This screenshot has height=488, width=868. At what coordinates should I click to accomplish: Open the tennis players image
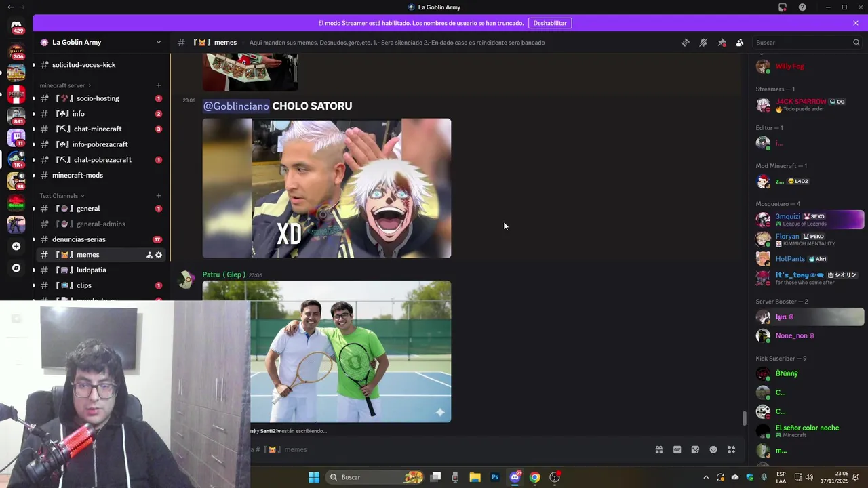pyautogui.click(x=327, y=351)
